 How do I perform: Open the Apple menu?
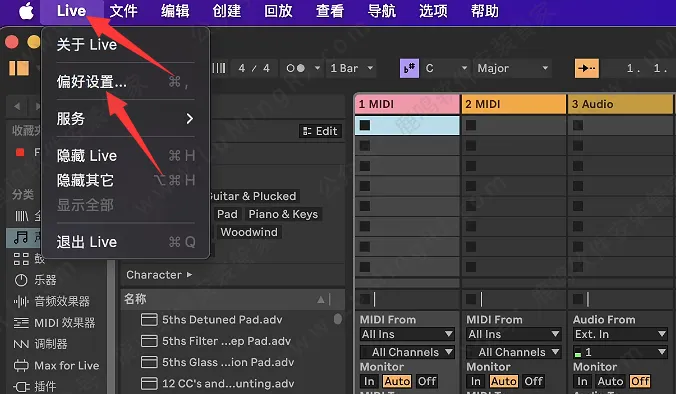pyautogui.click(x=26, y=11)
